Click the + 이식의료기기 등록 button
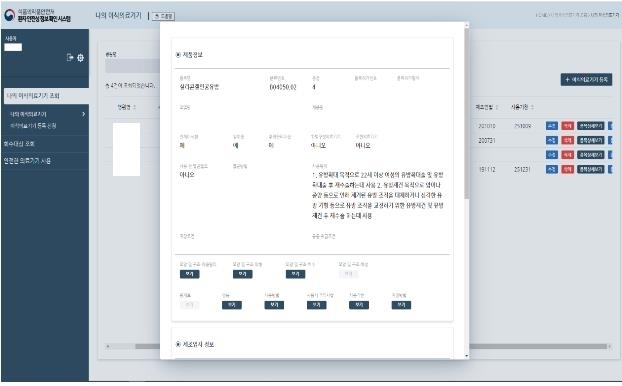The height and width of the screenshot is (386, 622). [586, 79]
